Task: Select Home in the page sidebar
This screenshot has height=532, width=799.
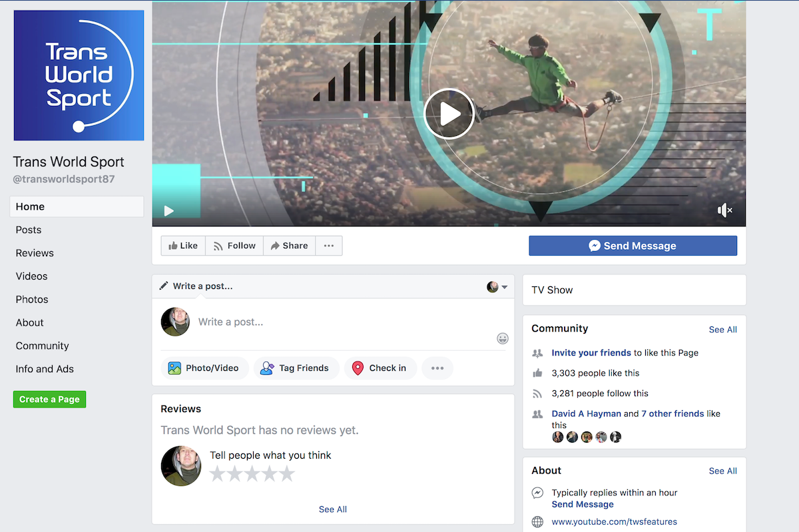Action: coord(77,206)
